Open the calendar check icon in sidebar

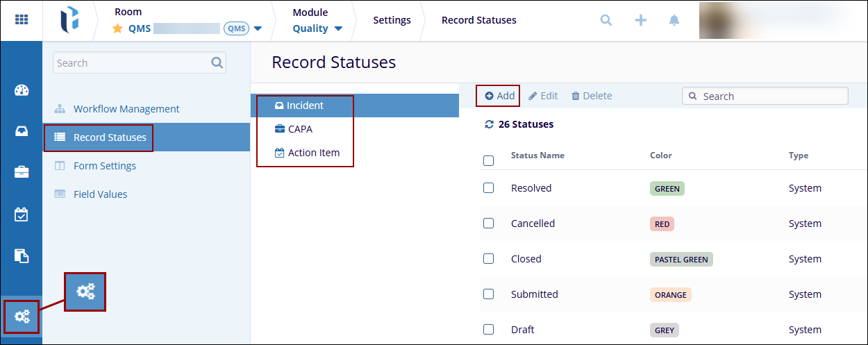tap(22, 214)
